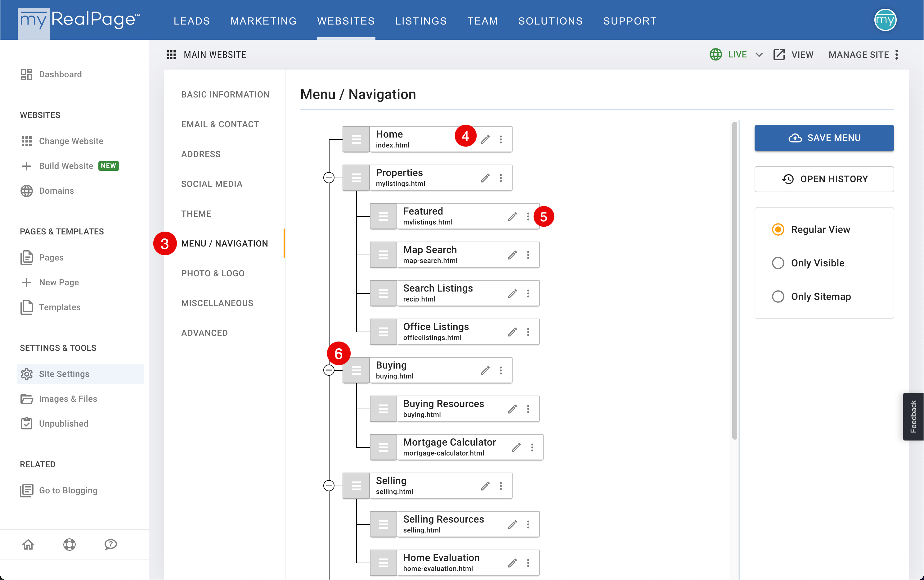Open more options for Buying Resources
Image resolution: width=924 pixels, height=580 pixels.
click(528, 409)
